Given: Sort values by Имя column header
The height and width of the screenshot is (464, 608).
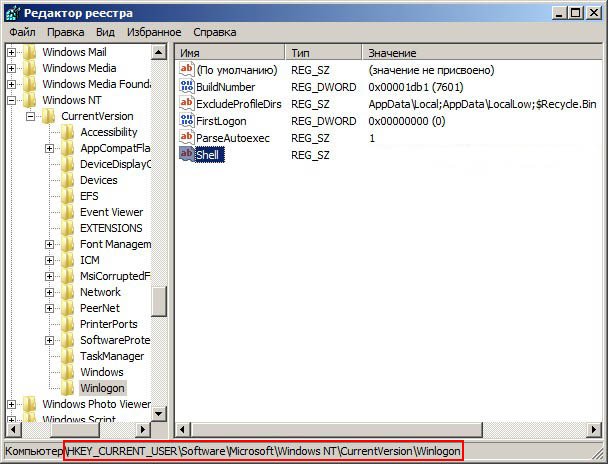Looking at the screenshot, I should [x=230, y=51].
